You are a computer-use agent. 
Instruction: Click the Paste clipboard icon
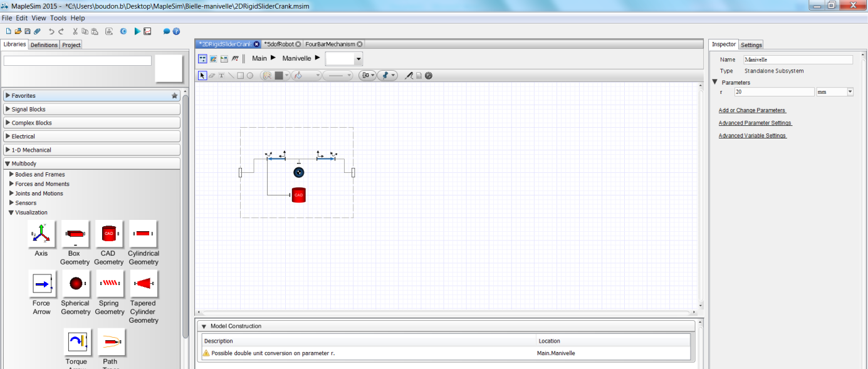point(95,31)
